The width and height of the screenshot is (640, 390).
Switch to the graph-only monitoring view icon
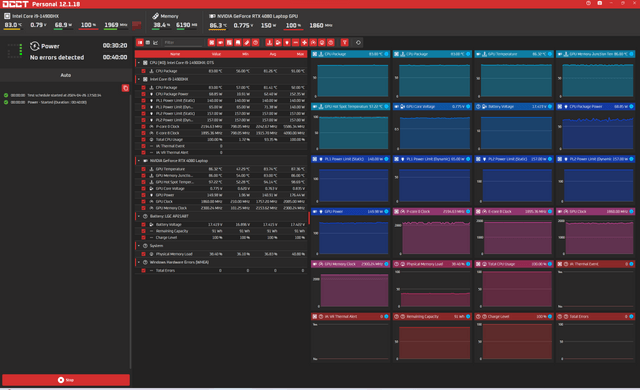point(156,42)
